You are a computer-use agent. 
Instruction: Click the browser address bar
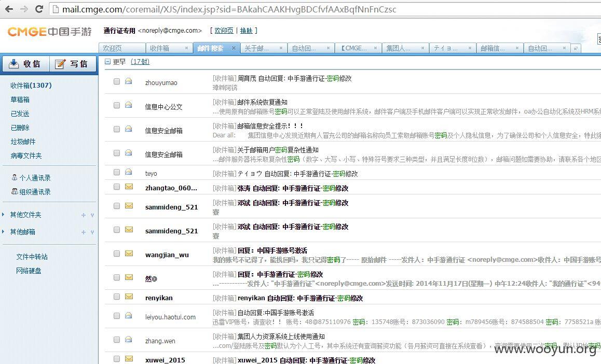point(326,9)
